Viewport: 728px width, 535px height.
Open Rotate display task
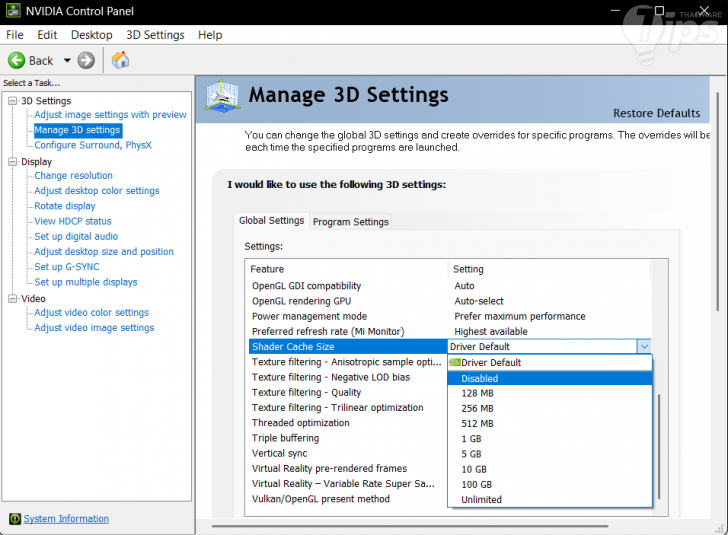(x=65, y=206)
